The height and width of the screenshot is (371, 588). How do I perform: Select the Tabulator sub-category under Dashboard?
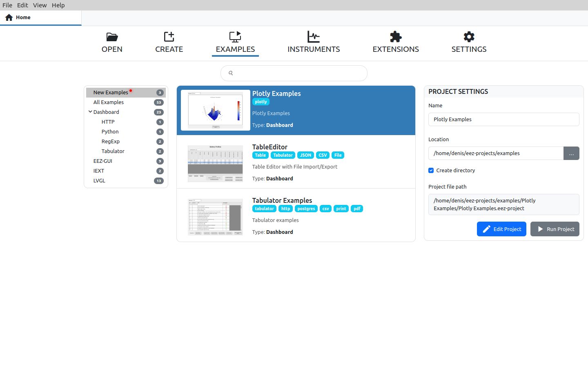pyautogui.click(x=113, y=151)
